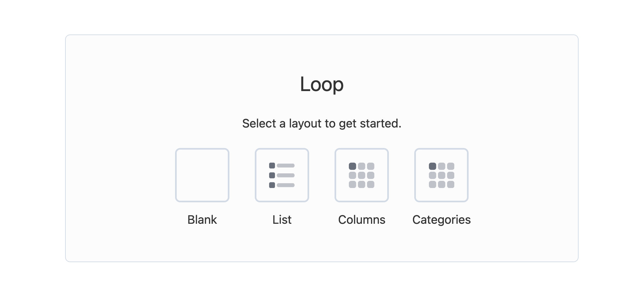Choose the layout labeled Blank

[202, 220]
